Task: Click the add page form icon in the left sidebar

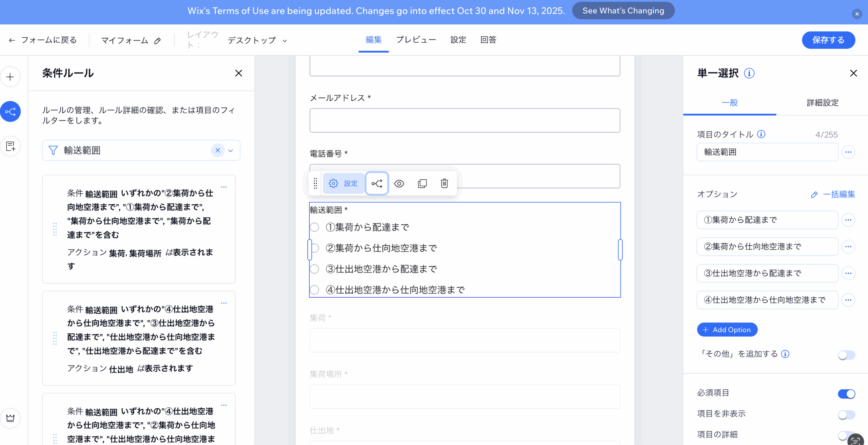Action: pyautogui.click(x=10, y=147)
